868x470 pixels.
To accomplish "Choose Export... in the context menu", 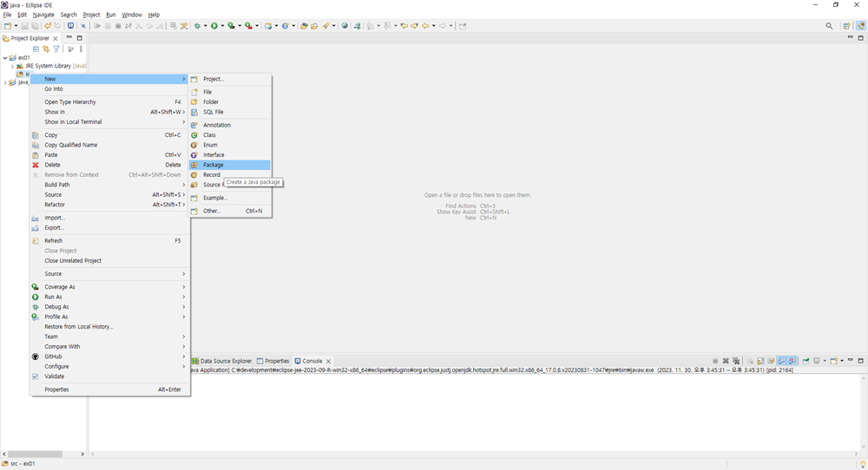I will [109, 228].
